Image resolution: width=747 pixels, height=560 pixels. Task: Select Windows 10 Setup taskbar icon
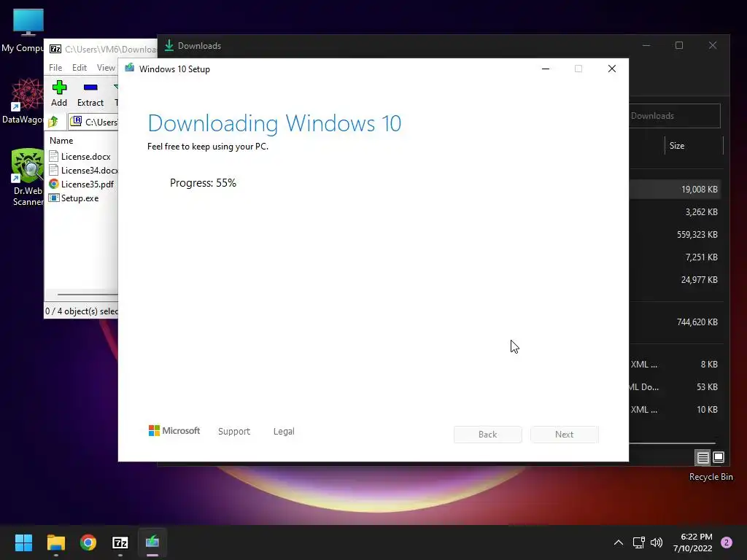point(152,542)
